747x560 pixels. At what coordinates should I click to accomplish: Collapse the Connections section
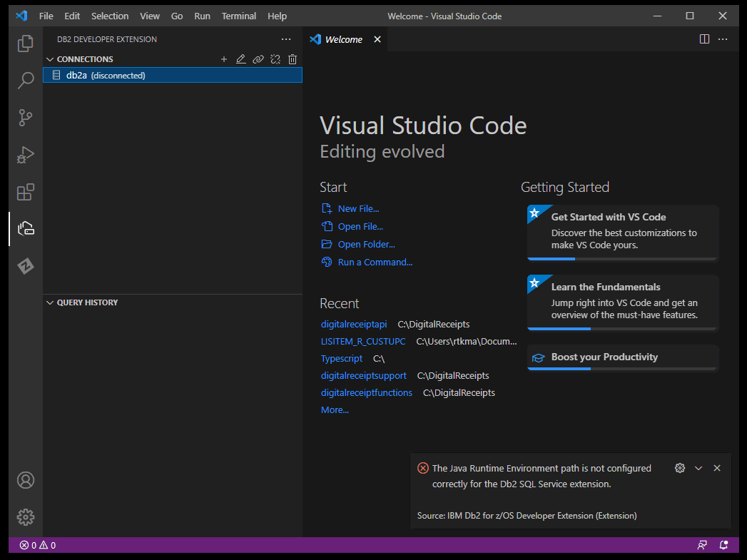50,59
